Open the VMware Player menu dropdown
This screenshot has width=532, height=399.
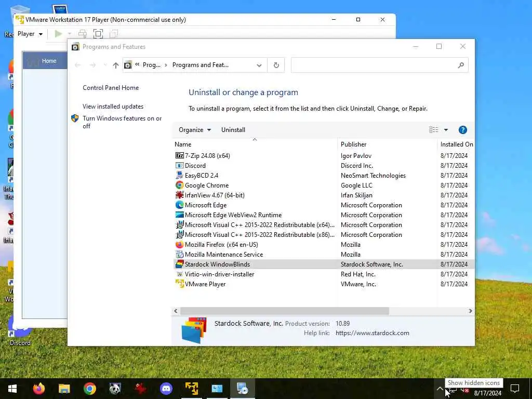(x=30, y=34)
